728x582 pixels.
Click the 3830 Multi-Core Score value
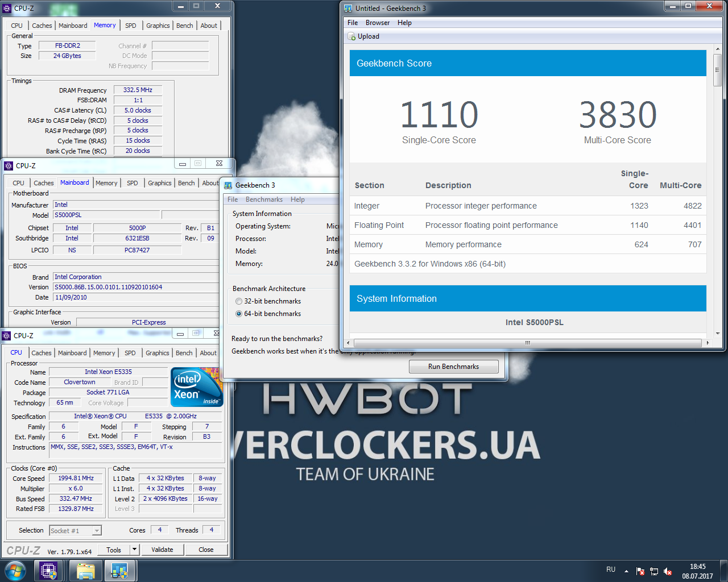click(x=618, y=115)
